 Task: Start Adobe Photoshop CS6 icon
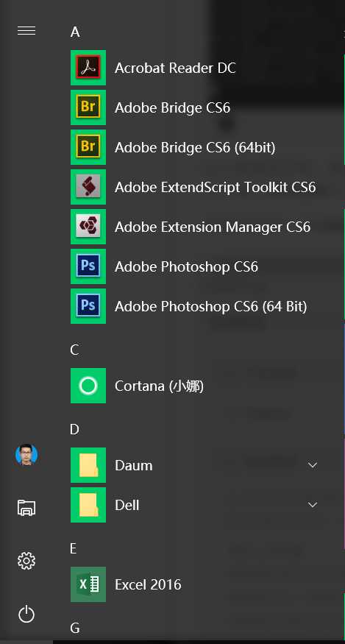coord(88,266)
